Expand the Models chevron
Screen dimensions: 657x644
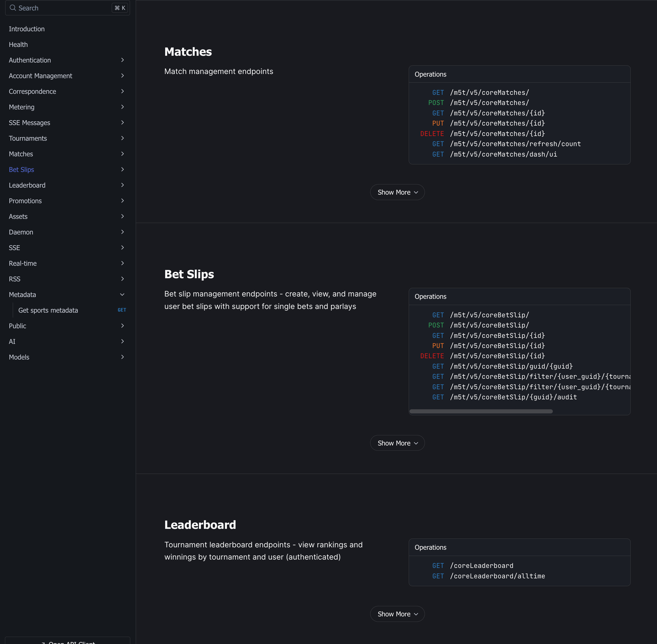pyautogui.click(x=122, y=357)
